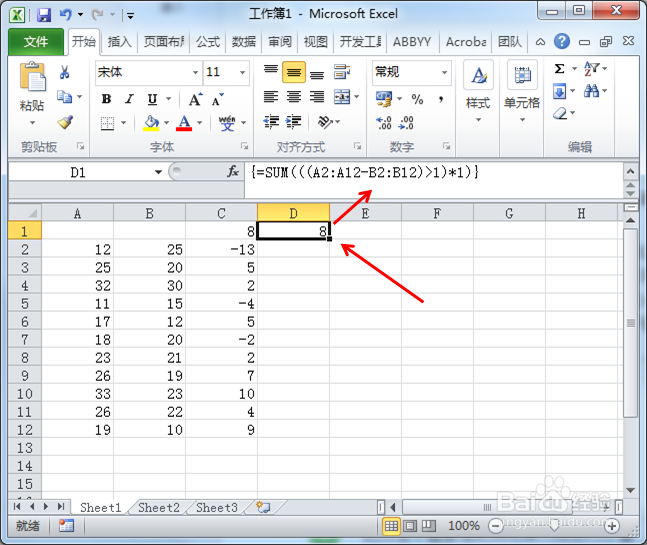
Task: Toggle Italic formatting
Action: pos(130,99)
